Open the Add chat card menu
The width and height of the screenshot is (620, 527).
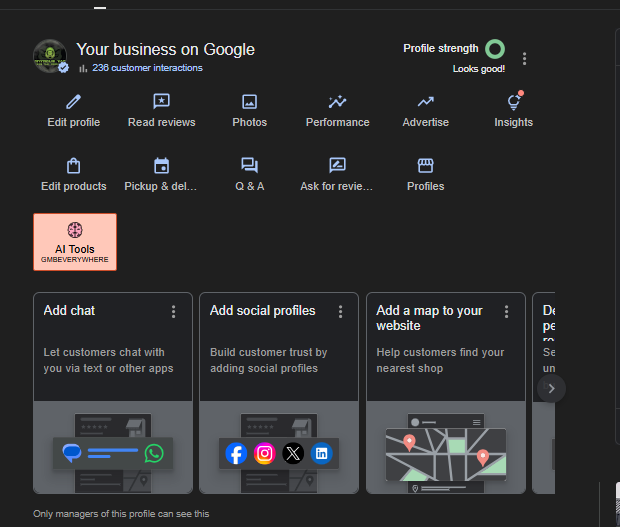[x=173, y=312]
